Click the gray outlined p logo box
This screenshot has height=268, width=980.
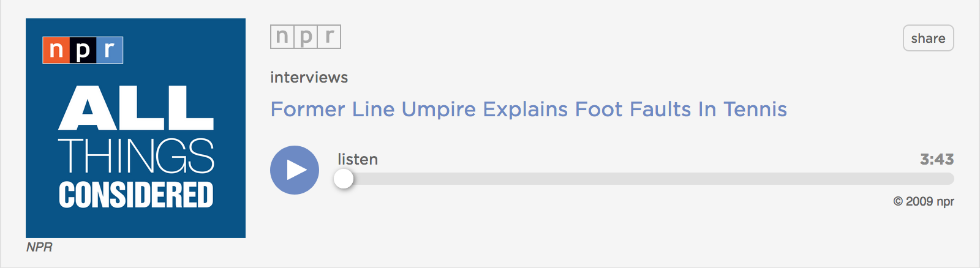click(x=306, y=37)
